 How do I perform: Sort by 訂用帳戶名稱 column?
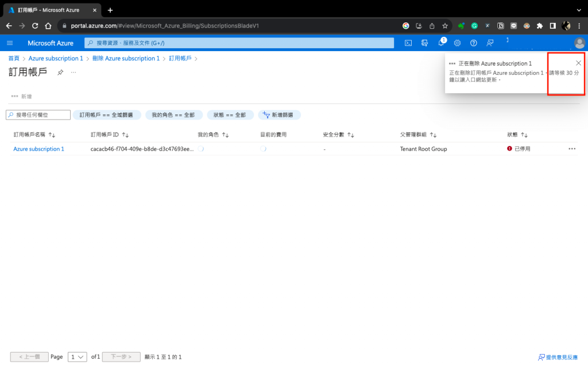pyautogui.click(x=34, y=135)
